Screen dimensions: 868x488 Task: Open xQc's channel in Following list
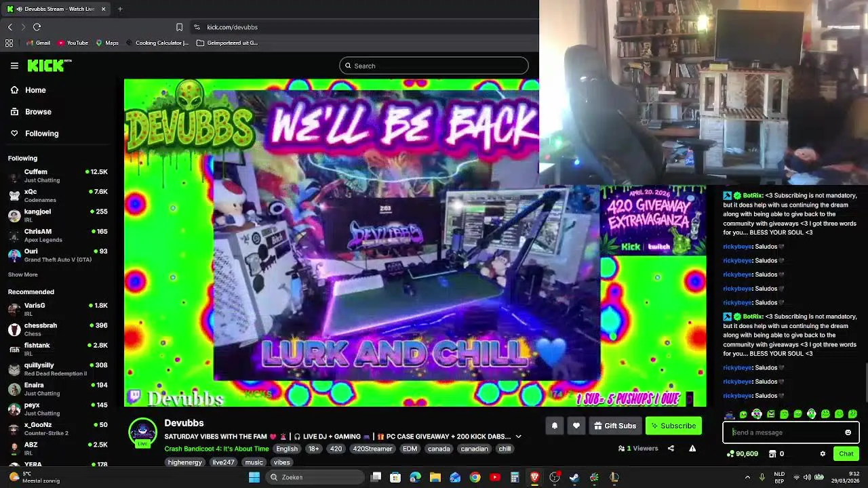pyautogui.click(x=58, y=195)
